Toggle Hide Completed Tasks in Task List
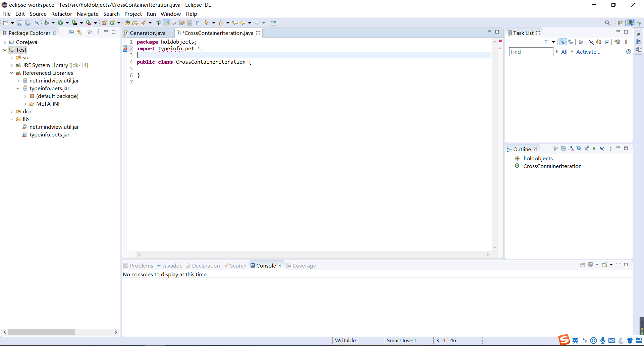 tap(591, 42)
